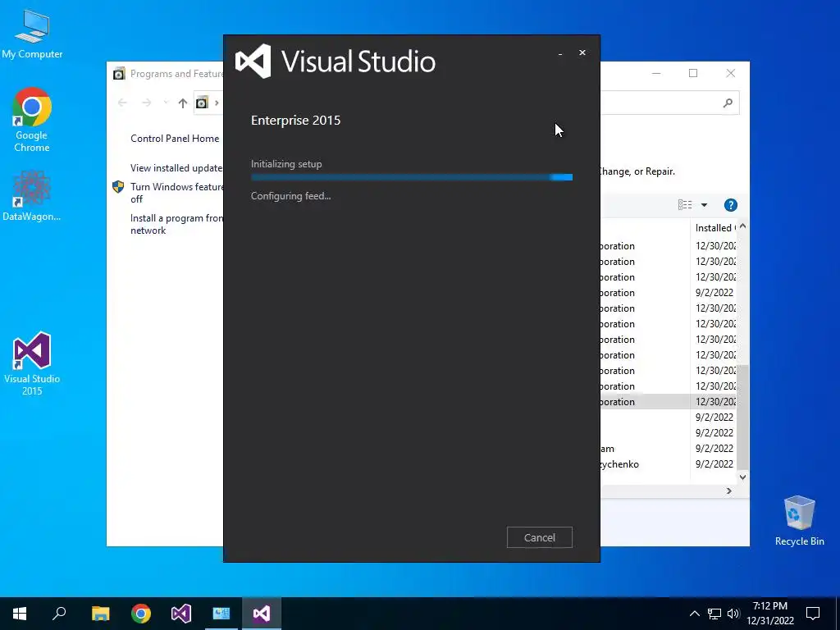Open the notification center icon

813,614
